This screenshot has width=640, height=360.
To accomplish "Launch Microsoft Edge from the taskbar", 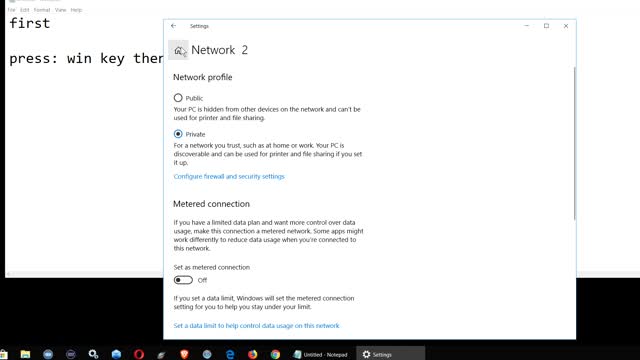I will click(x=230, y=354).
